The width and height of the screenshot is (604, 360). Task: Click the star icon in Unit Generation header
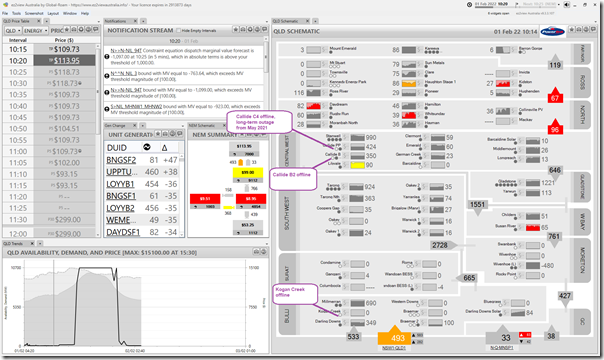(x=158, y=134)
